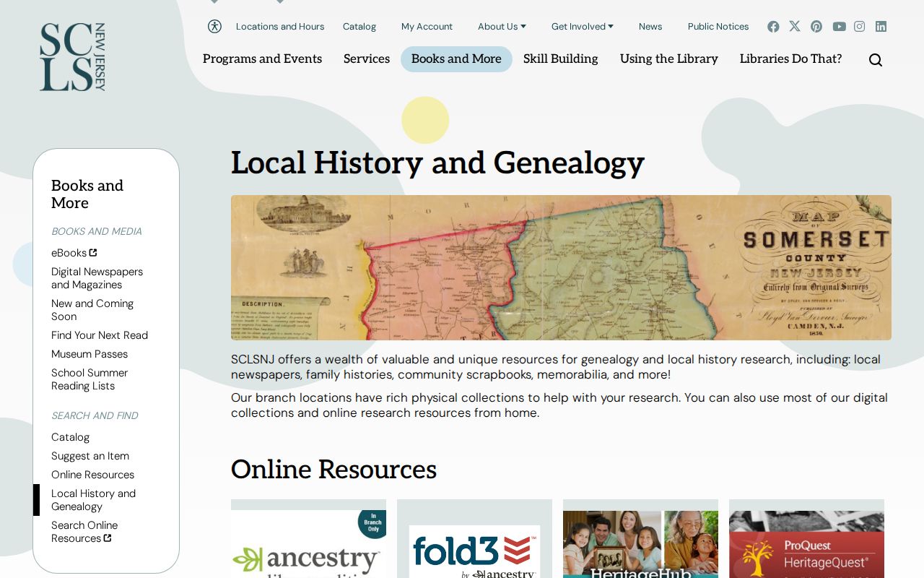The width and height of the screenshot is (924, 578).
Task: Open the accessibility options icon
Action: coord(214,26)
